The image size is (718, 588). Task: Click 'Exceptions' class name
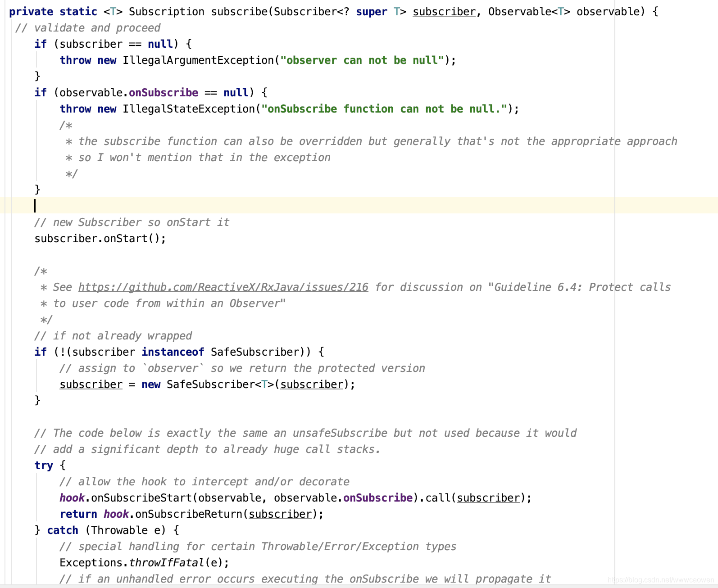tap(91, 563)
